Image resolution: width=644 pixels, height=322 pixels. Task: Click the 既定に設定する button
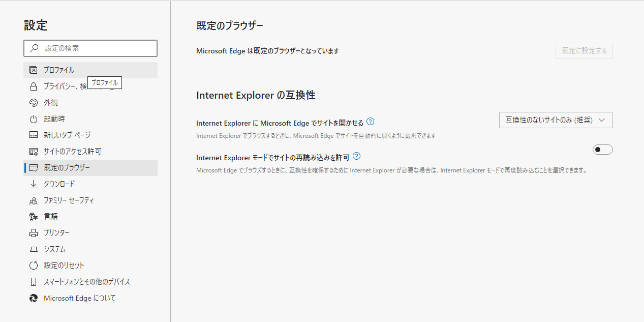point(584,51)
